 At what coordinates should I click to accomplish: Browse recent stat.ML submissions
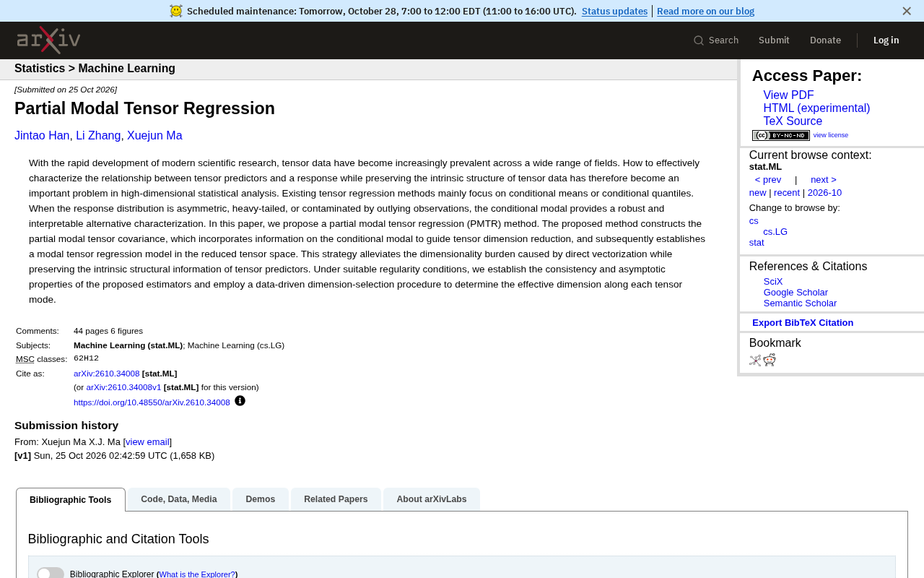pyautogui.click(x=787, y=193)
